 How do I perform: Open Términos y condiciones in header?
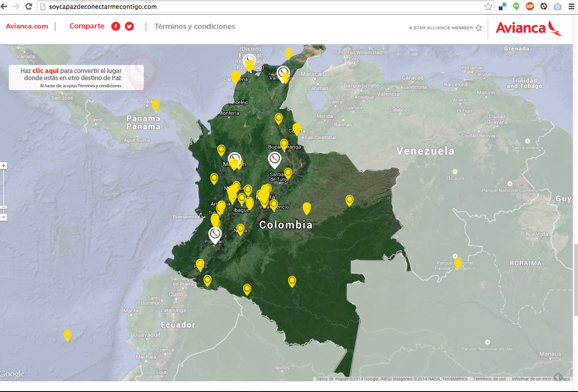coord(195,27)
